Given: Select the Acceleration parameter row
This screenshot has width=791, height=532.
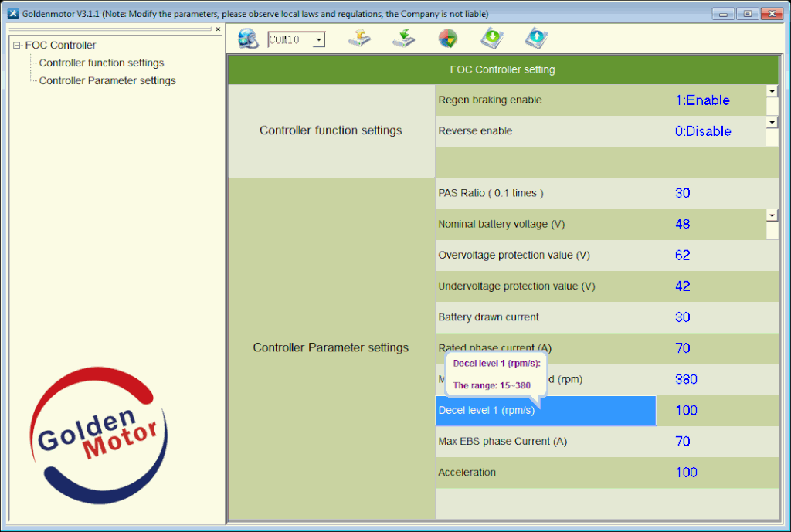Looking at the screenshot, I should click(467, 473).
